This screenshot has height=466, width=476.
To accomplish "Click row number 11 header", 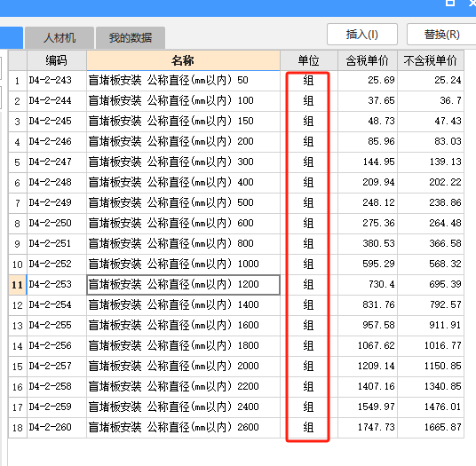I will click(18, 285).
